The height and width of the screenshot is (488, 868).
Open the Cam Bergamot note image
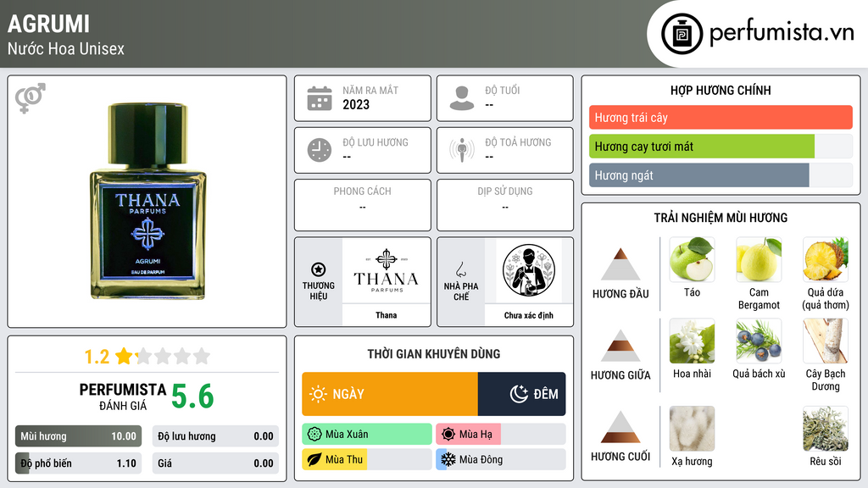[x=759, y=259]
